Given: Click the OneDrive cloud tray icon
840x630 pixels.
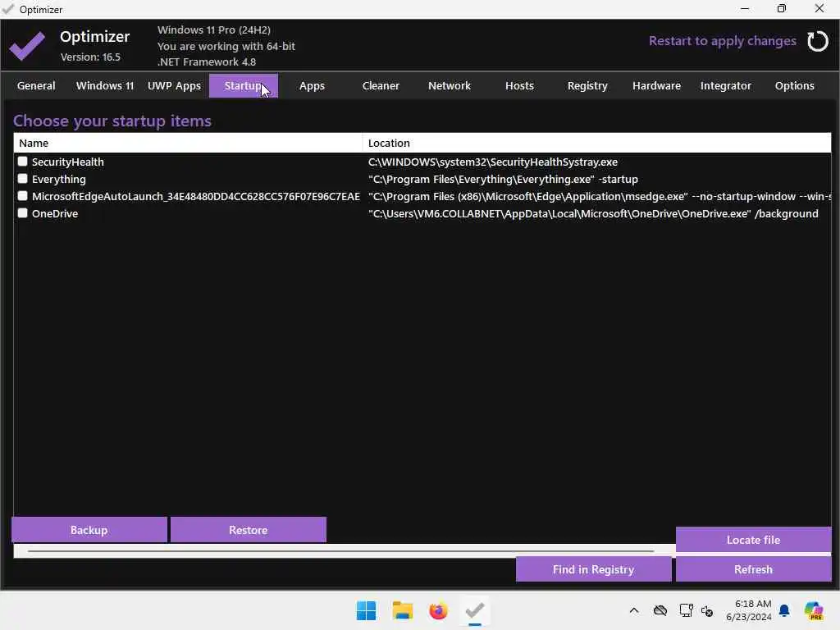Looking at the screenshot, I should point(660,610).
